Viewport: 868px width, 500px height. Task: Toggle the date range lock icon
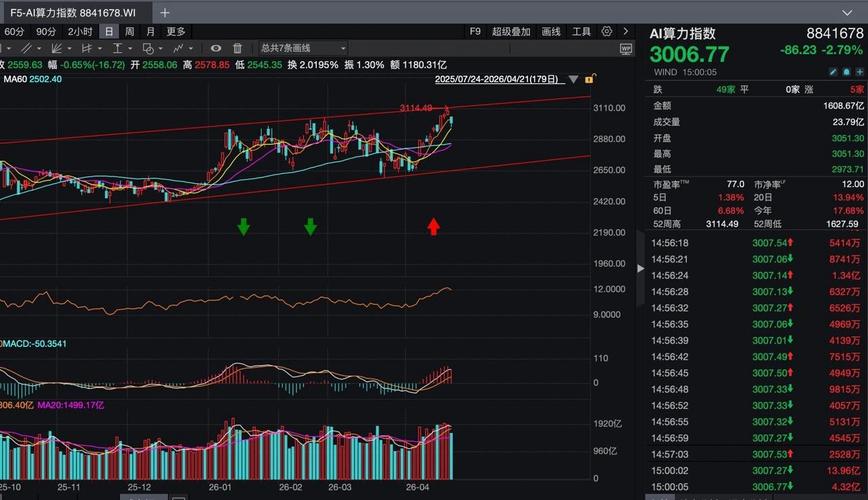click(590, 79)
